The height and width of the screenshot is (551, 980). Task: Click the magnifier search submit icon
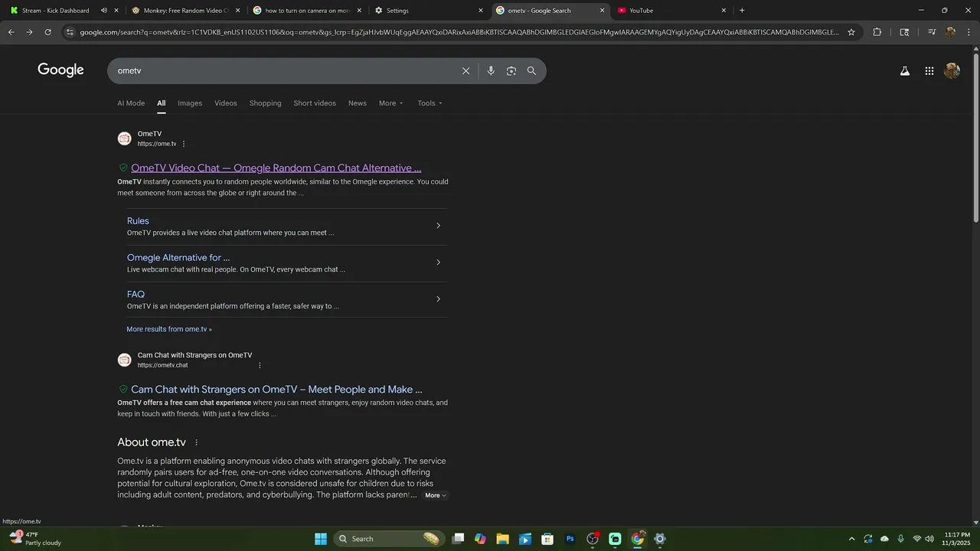pos(531,70)
